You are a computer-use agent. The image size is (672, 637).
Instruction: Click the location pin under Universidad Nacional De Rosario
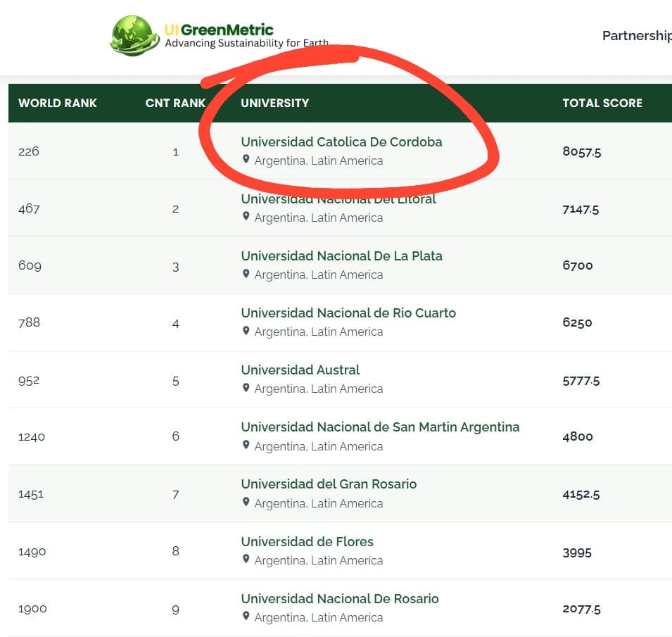pyautogui.click(x=246, y=616)
